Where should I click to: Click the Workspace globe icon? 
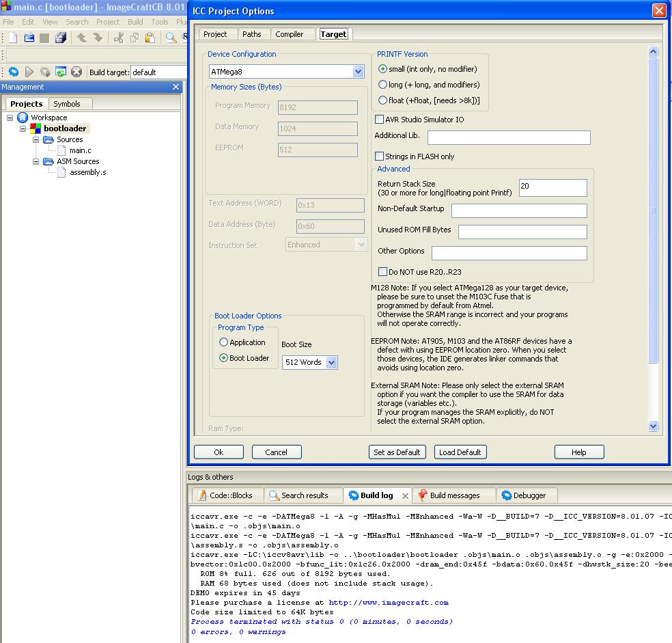(x=23, y=117)
